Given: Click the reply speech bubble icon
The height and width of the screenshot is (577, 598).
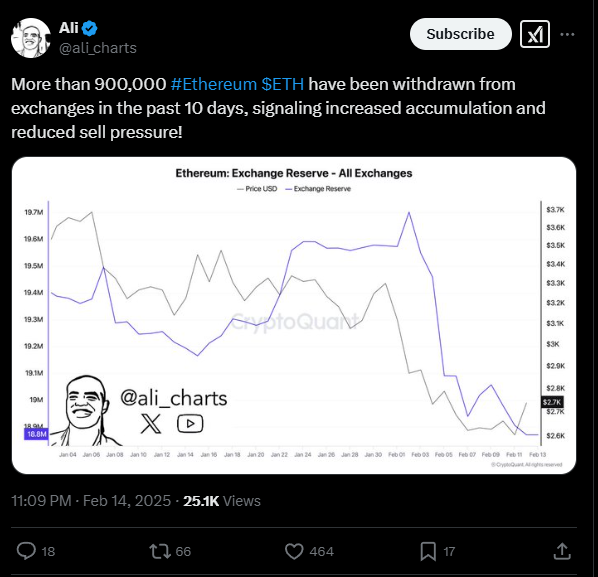Looking at the screenshot, I should tap(26, 551).
